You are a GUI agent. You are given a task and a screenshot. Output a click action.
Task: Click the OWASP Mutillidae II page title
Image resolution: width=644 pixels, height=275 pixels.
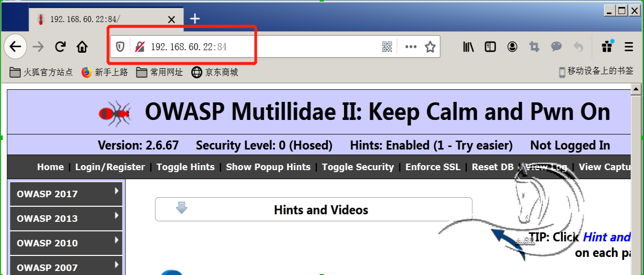click(x=378, y=112)
